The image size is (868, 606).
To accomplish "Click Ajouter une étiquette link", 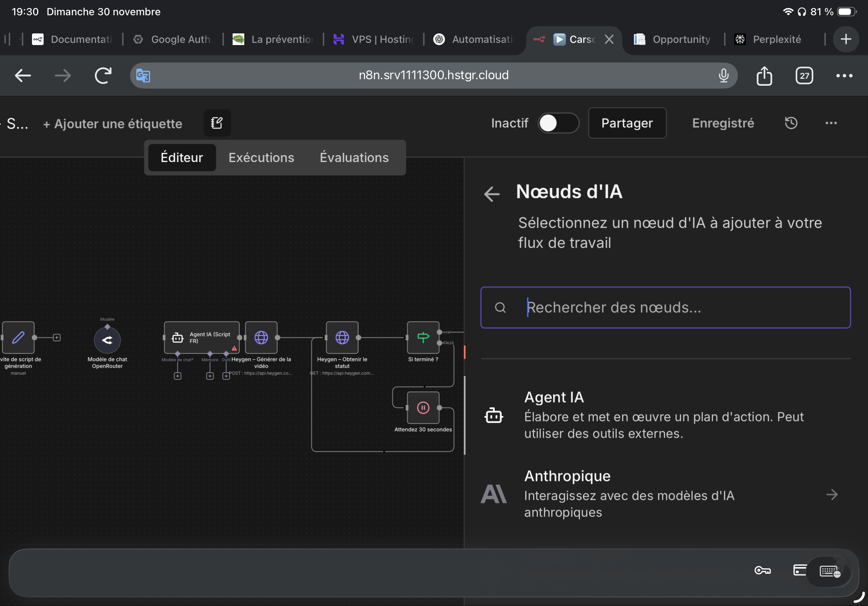I will coord(113,124).
